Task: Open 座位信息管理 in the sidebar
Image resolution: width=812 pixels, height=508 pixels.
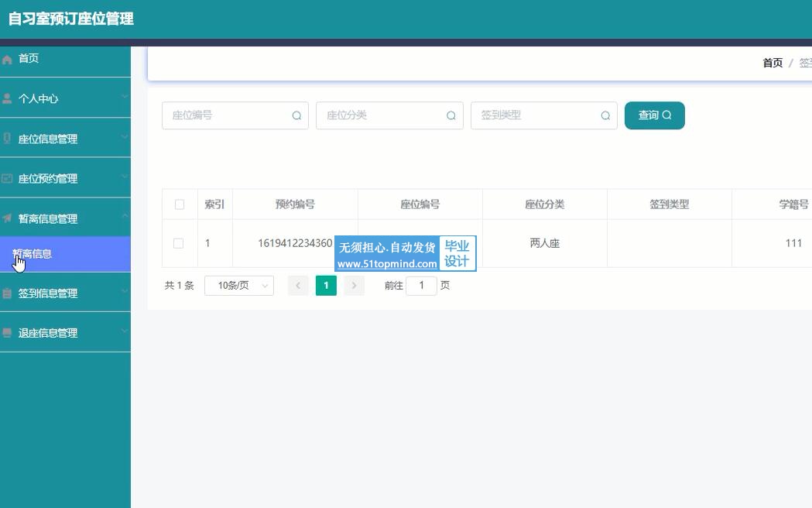Action: (65, 139)
